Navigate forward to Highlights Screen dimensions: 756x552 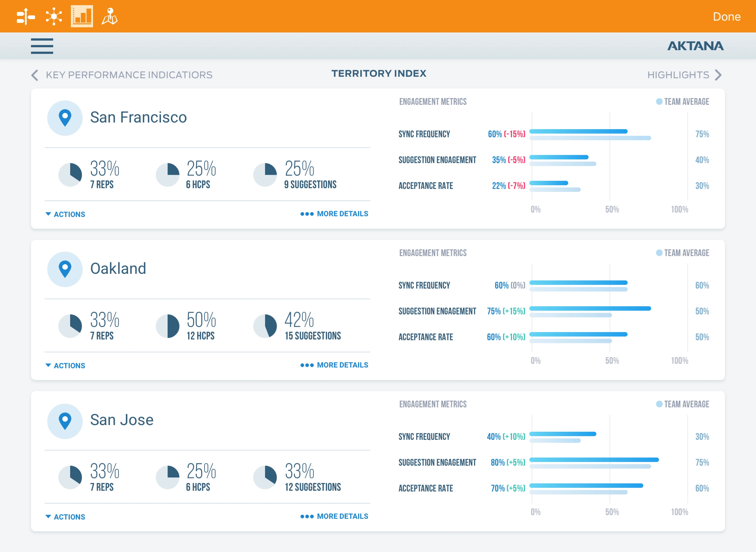[x=684, y=75]
